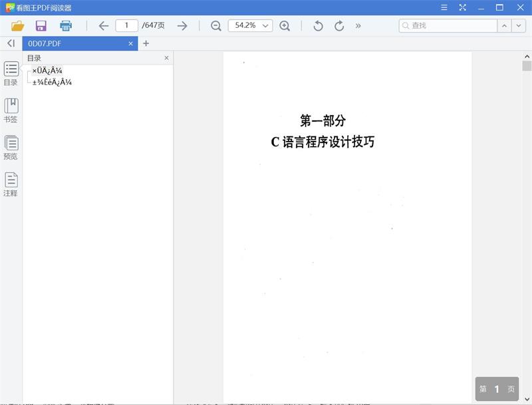Switch to the 0D07.PDF tab
The image size is (532, 405).
[80, 43]
